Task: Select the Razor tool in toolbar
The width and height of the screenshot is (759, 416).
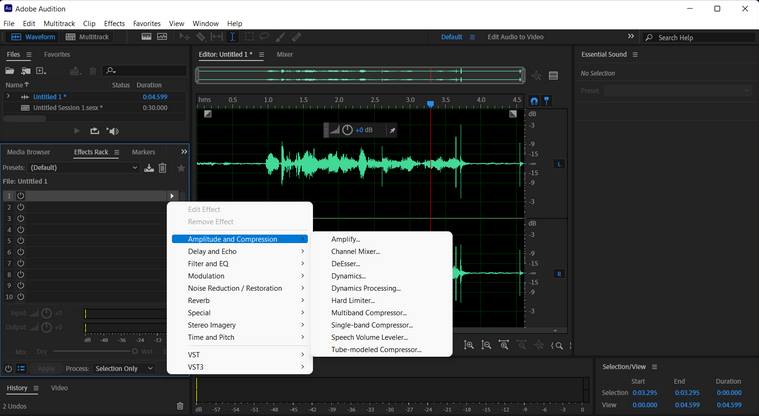Action: pyautogui.click(x=200, y=37)
